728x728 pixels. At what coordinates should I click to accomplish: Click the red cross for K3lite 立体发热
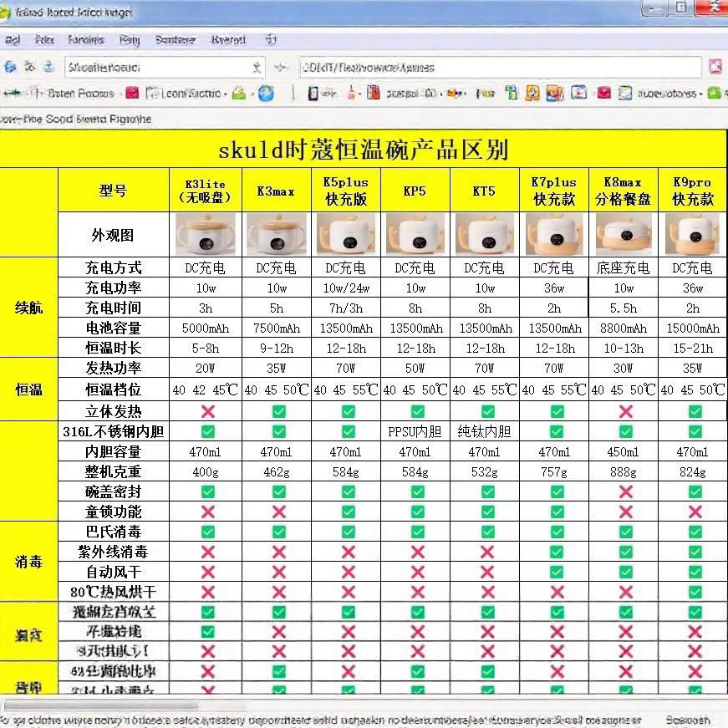click(207, 411)
